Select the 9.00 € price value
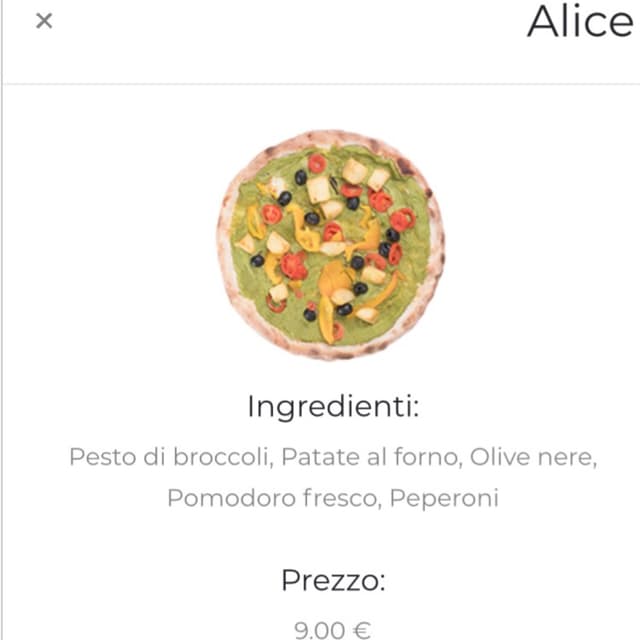640x640 pixels. point(333,630)
